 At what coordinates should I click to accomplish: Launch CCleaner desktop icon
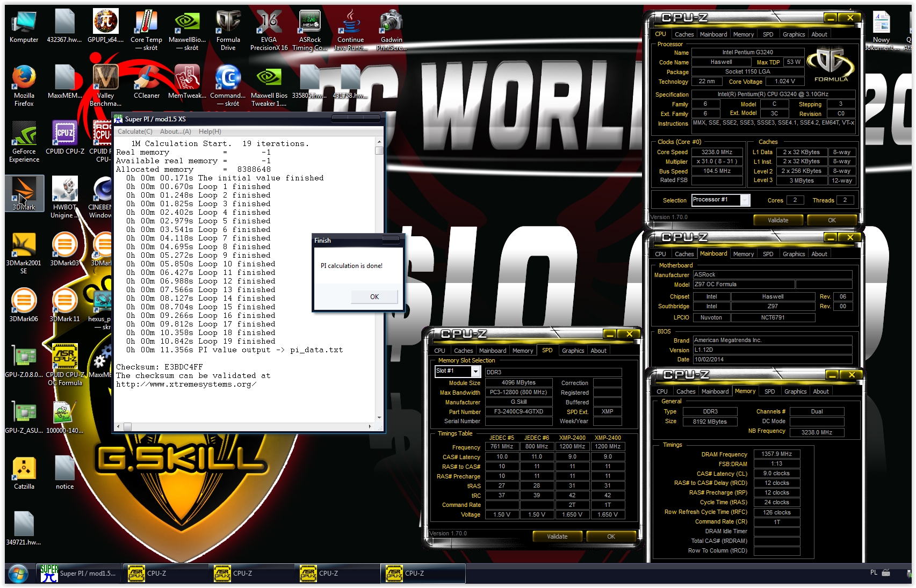coord(146,82)
